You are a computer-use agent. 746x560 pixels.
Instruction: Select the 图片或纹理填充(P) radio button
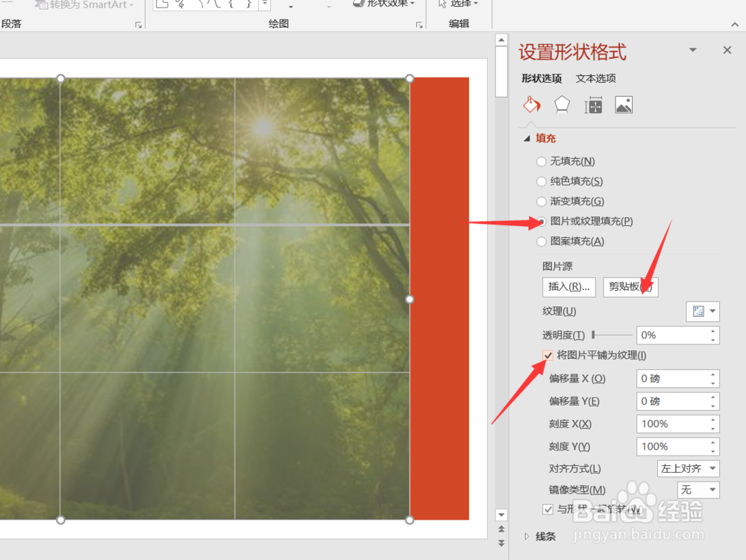(x=542, y=221)
